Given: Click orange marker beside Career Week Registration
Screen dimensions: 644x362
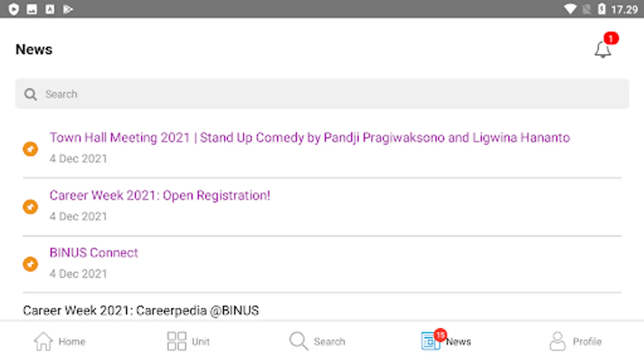Looking at the screenshot, I should point(30,207).
